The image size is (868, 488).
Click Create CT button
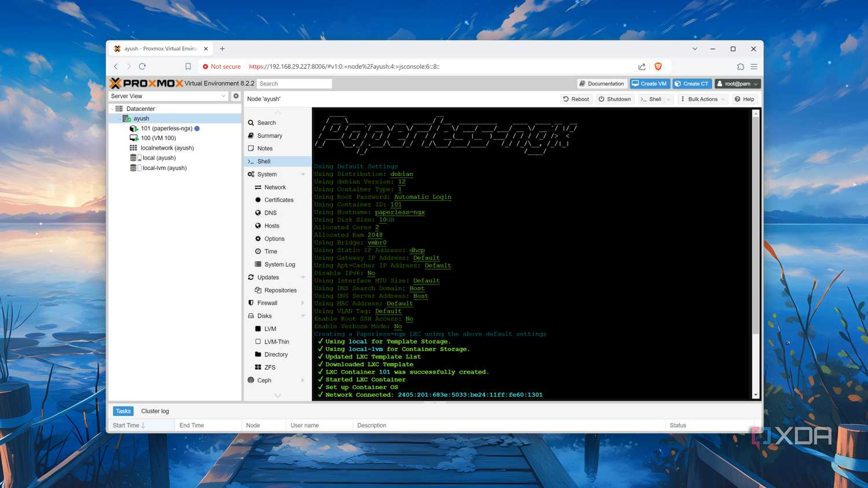click(692, 84)
